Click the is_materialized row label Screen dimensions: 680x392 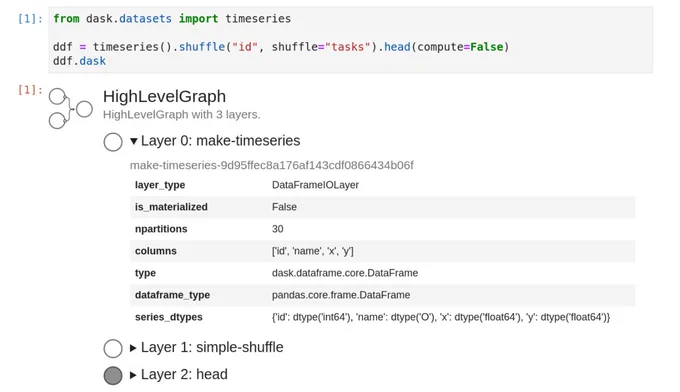pos(171,207)
